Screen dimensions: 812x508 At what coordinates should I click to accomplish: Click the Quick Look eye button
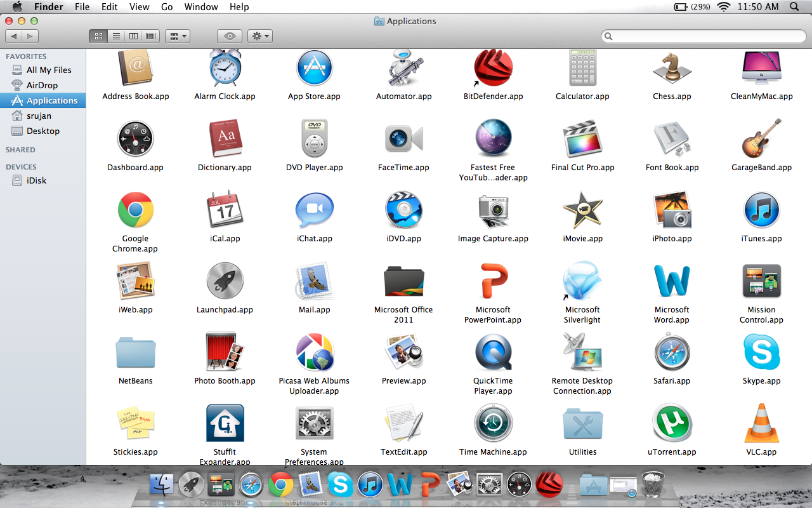(230, 36)
